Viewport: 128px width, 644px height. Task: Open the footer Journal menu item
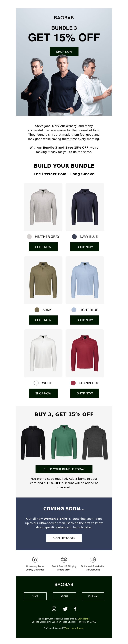coord(93,596)
